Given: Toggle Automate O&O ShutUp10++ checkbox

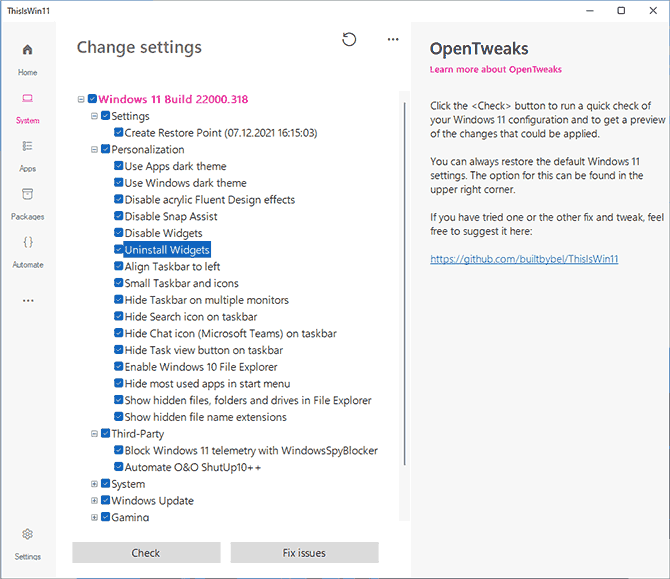Looking at the screenshot, I should coord(118,467).
